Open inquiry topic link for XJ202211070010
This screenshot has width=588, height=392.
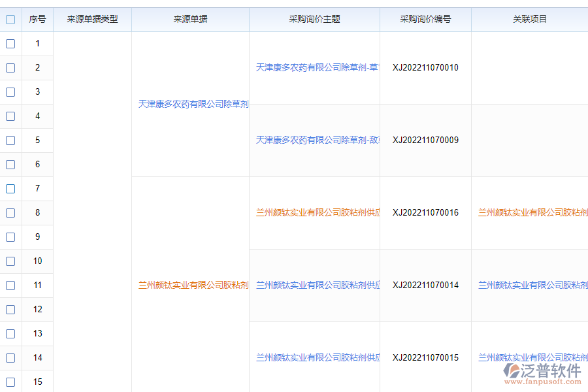pyautogui.click(x=318, y=68)
